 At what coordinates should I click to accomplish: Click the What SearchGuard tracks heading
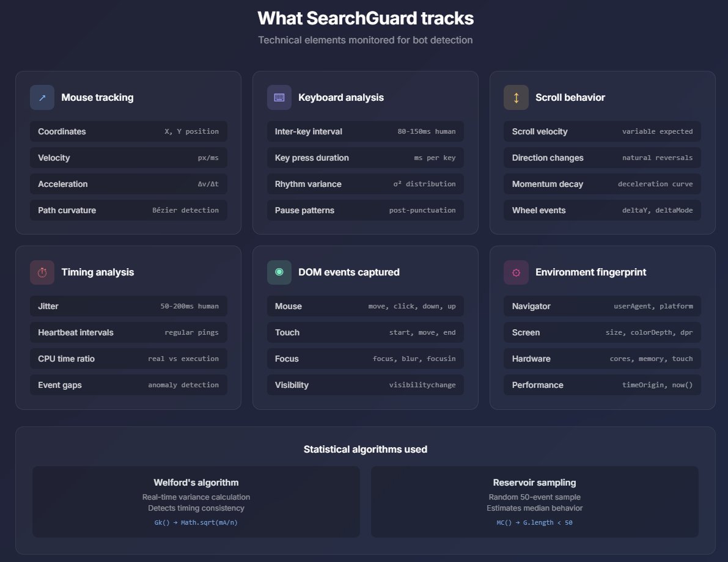366,18
